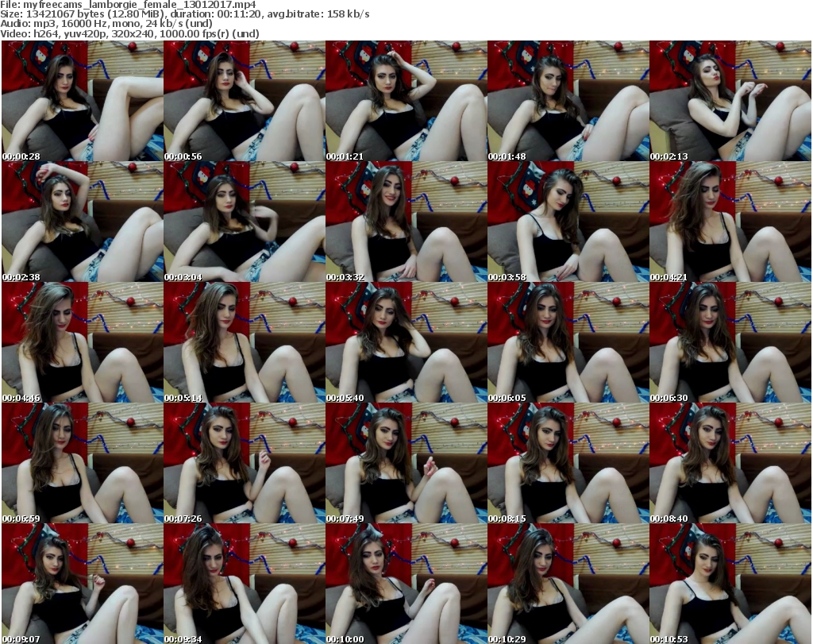Click the thumbnail frame at 00:03:32

[x=406, y=222]
